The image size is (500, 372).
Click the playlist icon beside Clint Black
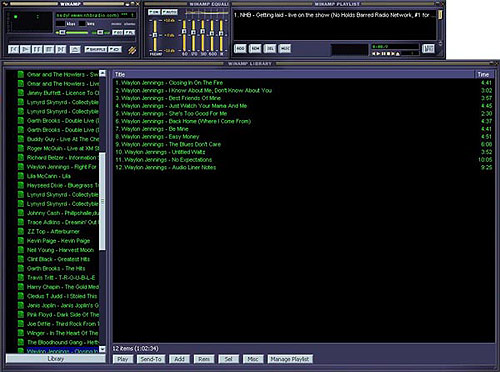21,259
